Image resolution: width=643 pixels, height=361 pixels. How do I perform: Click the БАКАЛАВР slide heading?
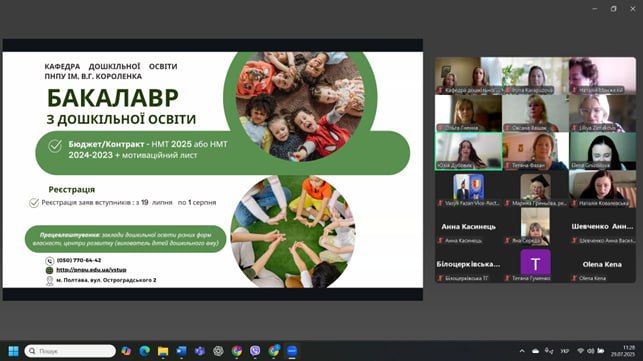coord(113,98)
